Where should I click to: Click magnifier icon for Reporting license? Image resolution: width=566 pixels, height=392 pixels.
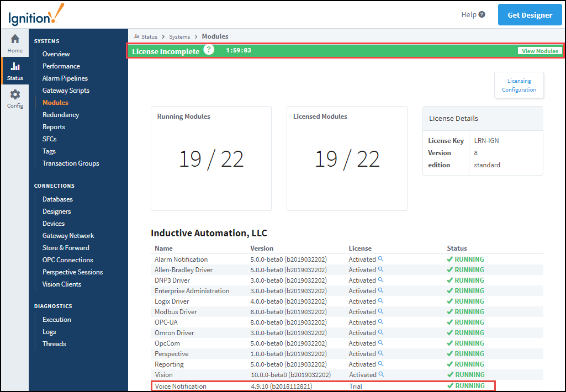[380, 363]
